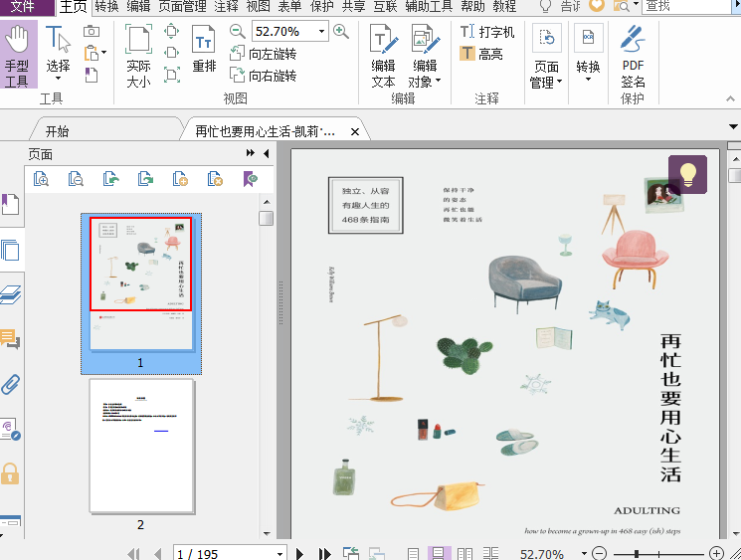The width and height of the screenshot is (741, 560).
Task: Click the Highlight (高亮) tool
Action: (x=481, y=54)
